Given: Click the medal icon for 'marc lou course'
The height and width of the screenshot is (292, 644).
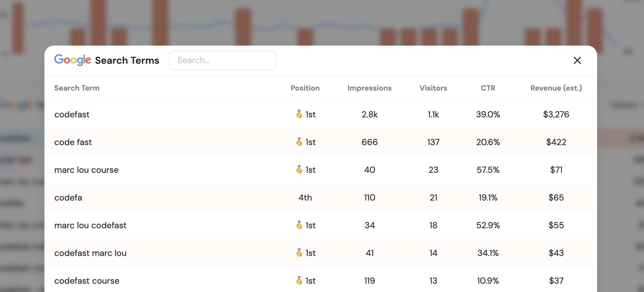Looking at the screenshot, I should coord(299,170).
